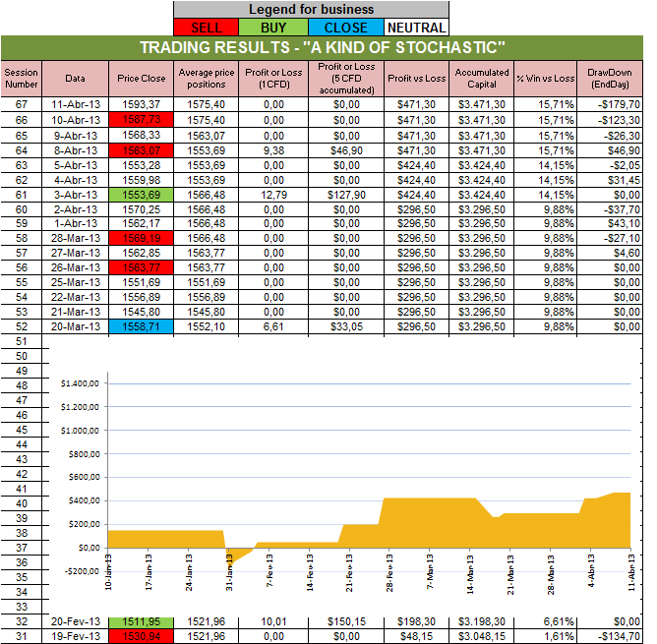Select the red price cell 1569,19
Viewport: 657px width, 644px height.
[x=142, y=238]
